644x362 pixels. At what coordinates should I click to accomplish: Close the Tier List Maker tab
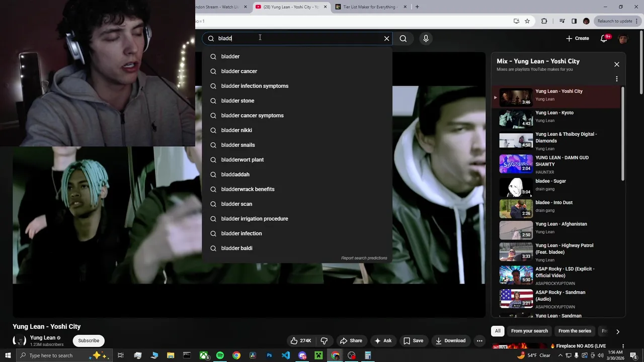[405, 7]
